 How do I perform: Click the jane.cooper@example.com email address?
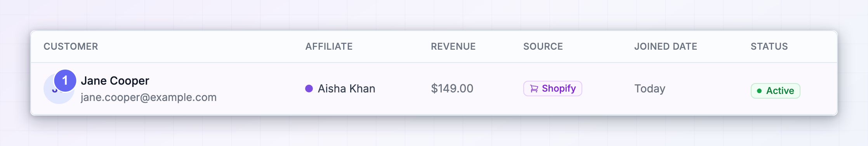149,97
